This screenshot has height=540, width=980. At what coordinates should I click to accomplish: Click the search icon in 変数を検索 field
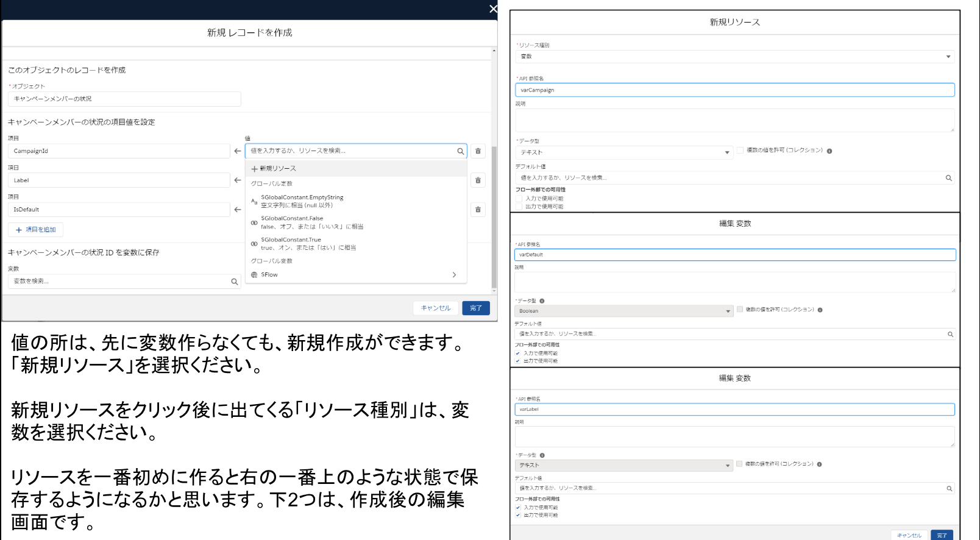(x=234, y=282)
